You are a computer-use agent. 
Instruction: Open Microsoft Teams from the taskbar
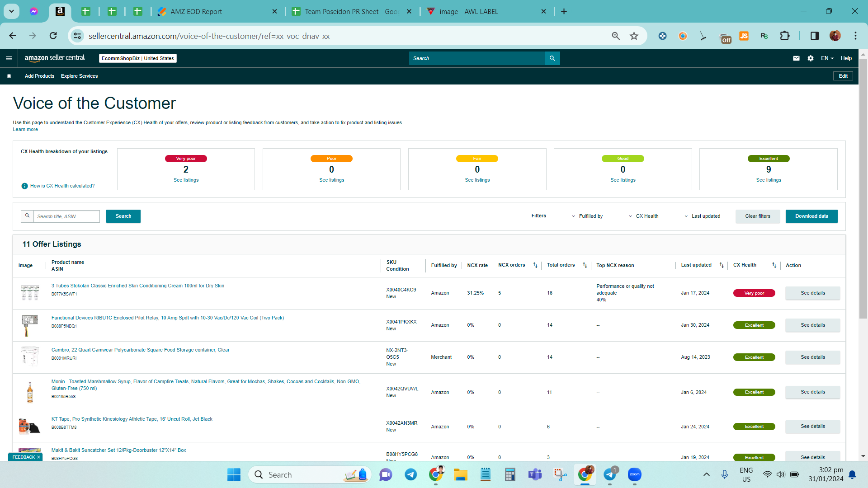[x=535, y=474]
